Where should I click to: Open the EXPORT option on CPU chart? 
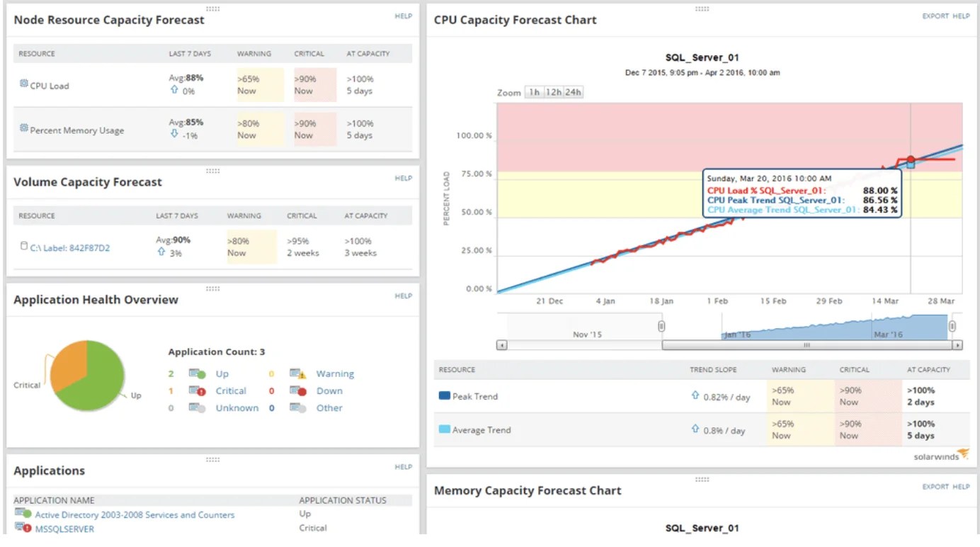[x=936, y=16]
